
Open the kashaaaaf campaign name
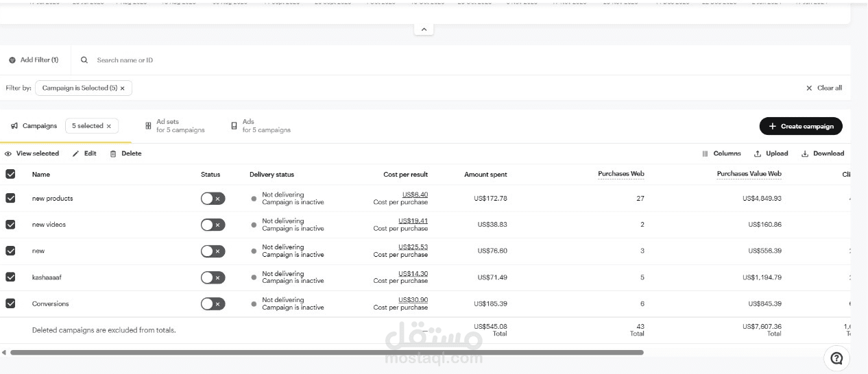pos(47,277)
